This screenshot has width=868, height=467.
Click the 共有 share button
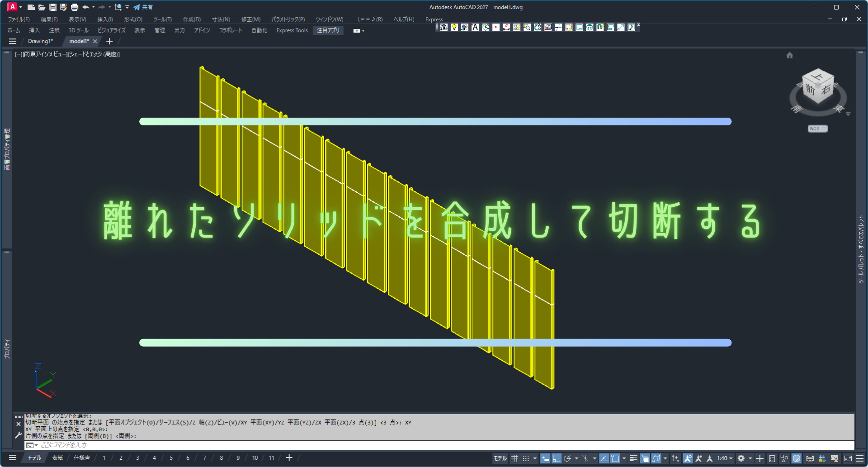pyautogui.click(x=143, y=7)
